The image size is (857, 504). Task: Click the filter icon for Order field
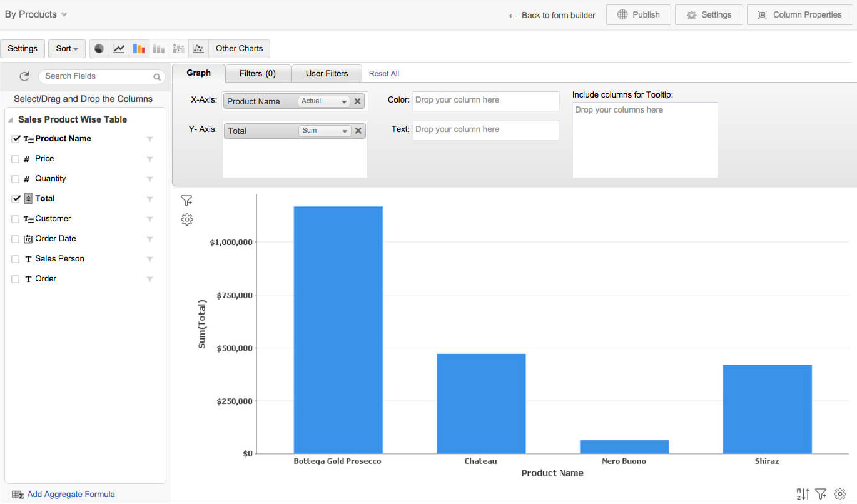[150, 280]
